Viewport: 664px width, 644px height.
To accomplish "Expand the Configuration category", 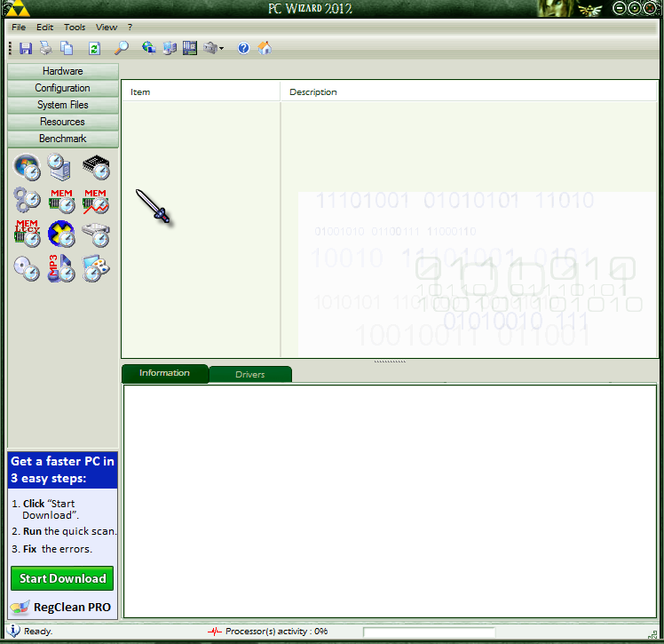I will pos(63,88).
